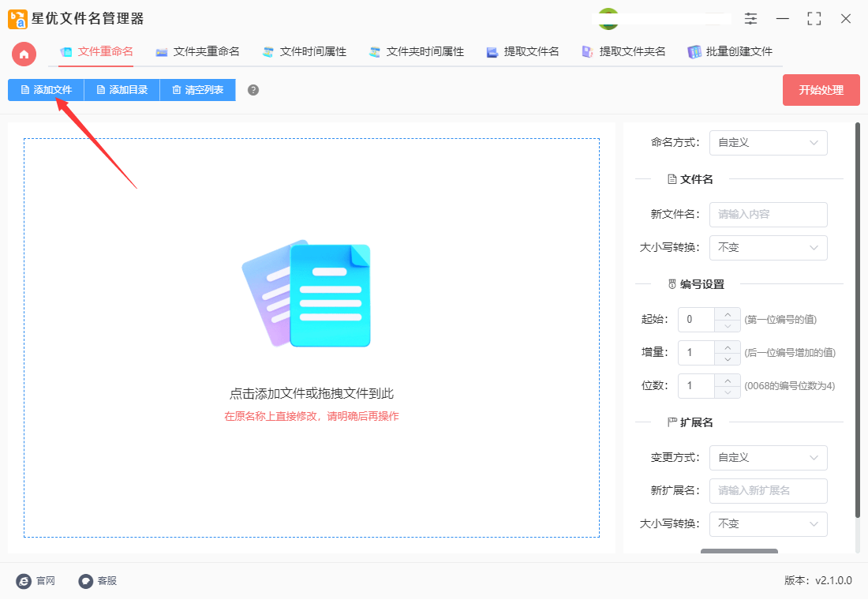Click the 扩展名 section header

coord(690,422)
